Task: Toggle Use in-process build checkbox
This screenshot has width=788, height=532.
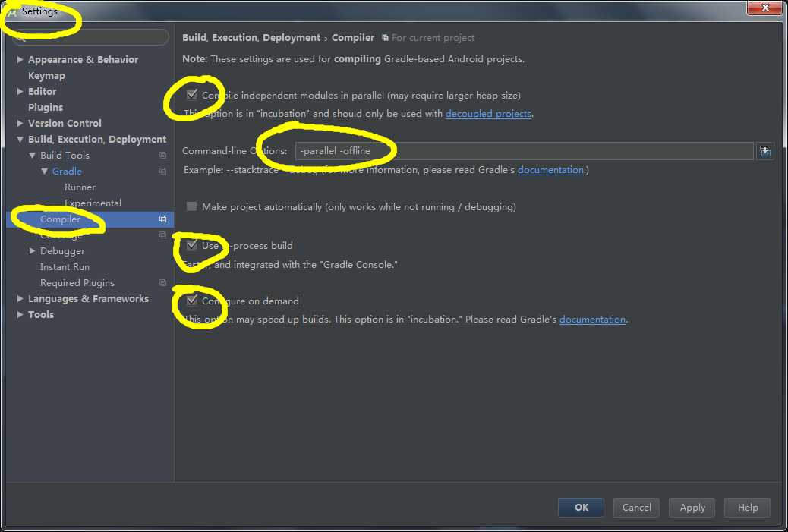Action: click(192, 245)
